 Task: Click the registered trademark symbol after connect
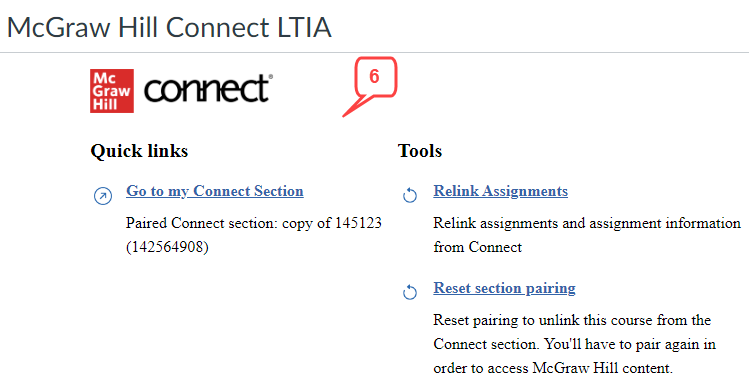pyautogui.click(x=271, y=76)
